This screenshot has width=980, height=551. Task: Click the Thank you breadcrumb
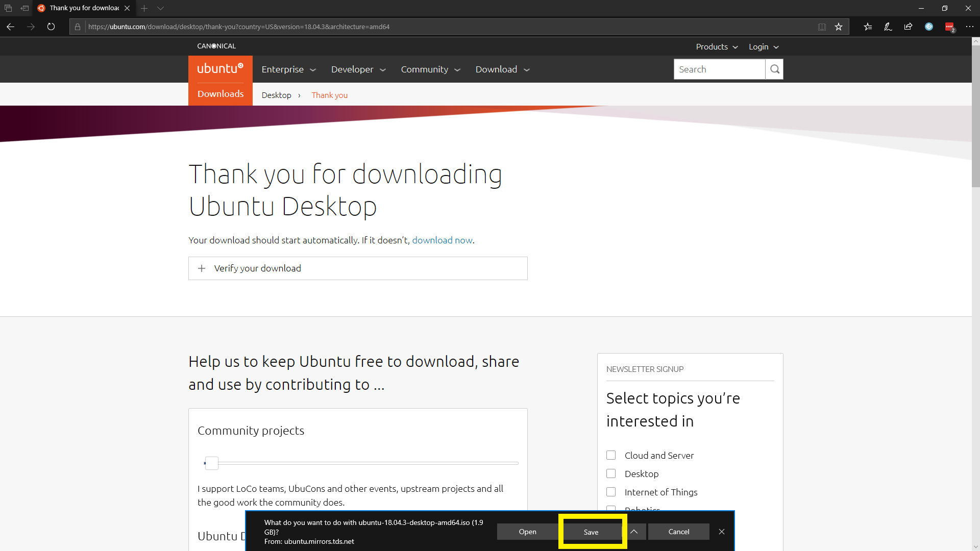click(330, 95)
